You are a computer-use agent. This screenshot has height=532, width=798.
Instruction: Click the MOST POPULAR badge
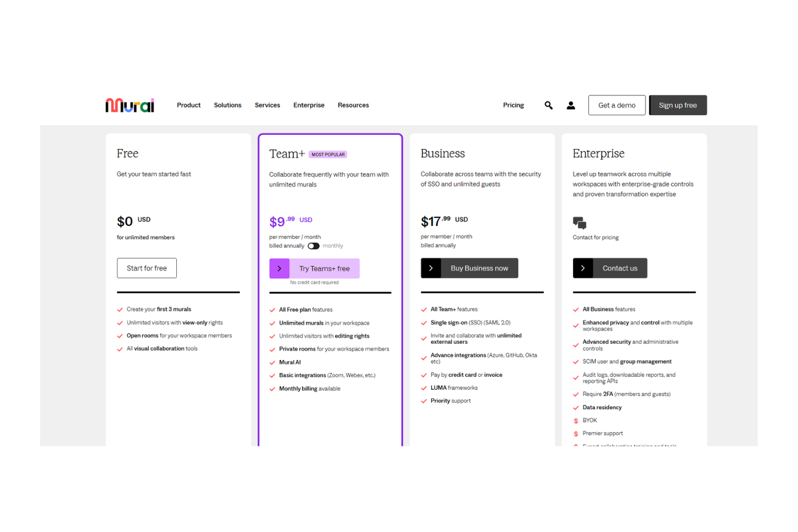pyautogui.click(x=328, y=155)
